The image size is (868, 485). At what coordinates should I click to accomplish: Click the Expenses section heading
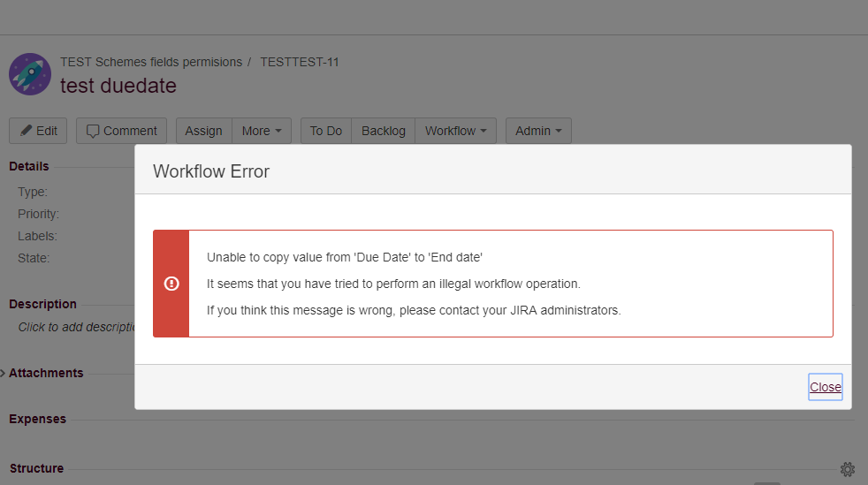pyautogui.click(x=38, y=420)
